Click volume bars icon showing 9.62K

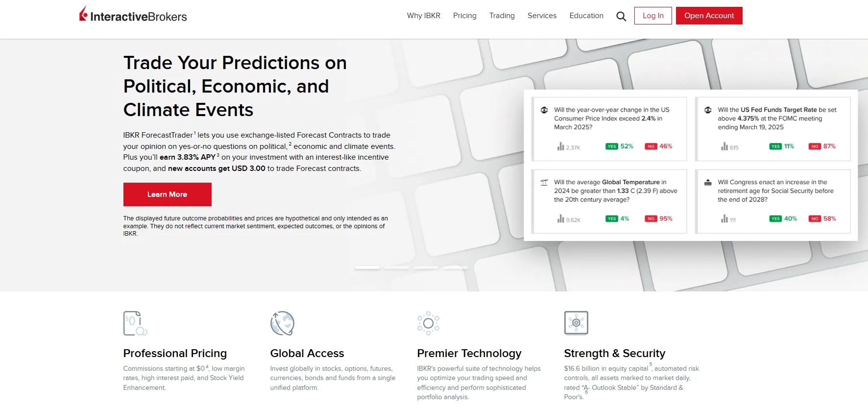point(560,219)
